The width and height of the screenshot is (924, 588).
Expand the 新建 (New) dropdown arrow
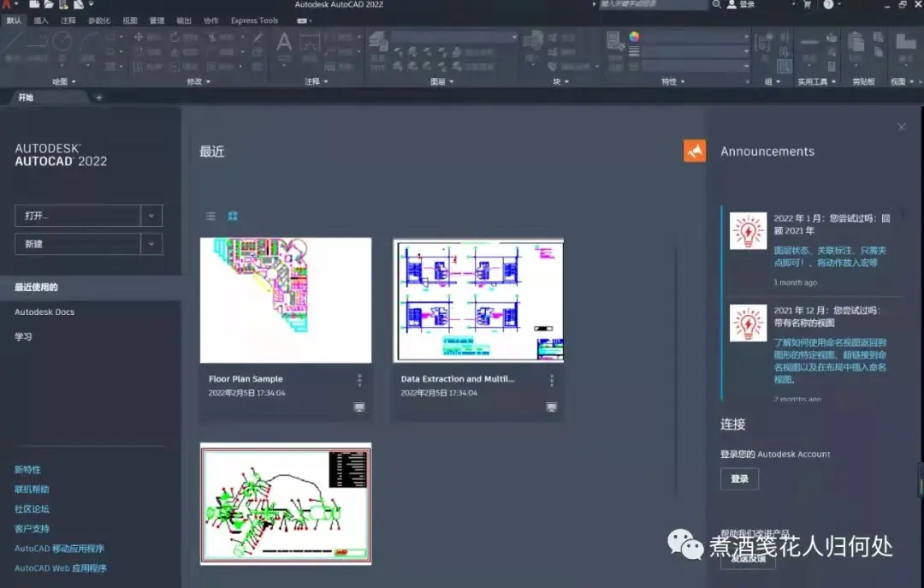(x=151, y=244)
